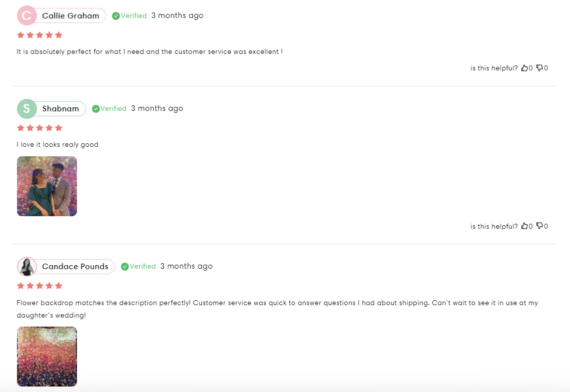Click the Callie Graham reviewer name
The image size is (570, 392).
point(70,16)
